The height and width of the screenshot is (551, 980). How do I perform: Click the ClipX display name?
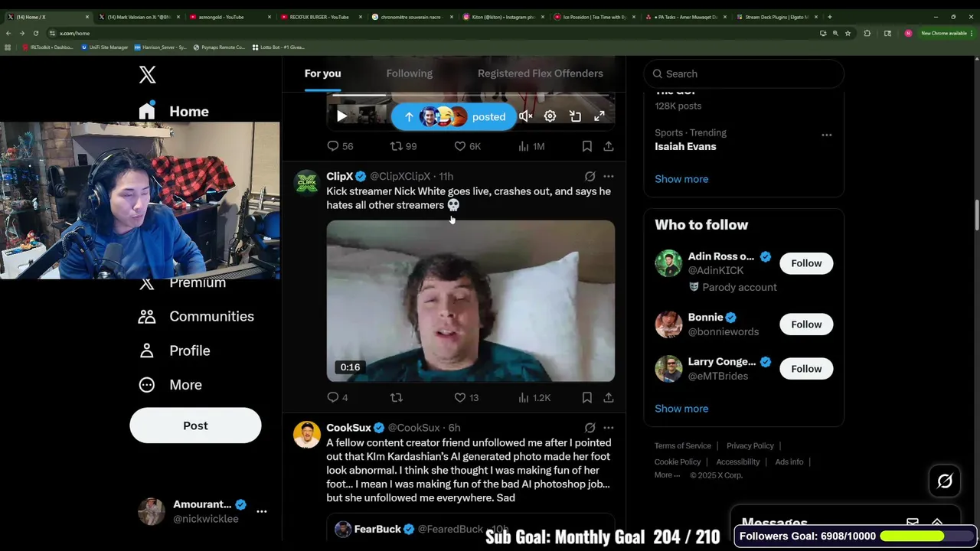tap(340, 176)
